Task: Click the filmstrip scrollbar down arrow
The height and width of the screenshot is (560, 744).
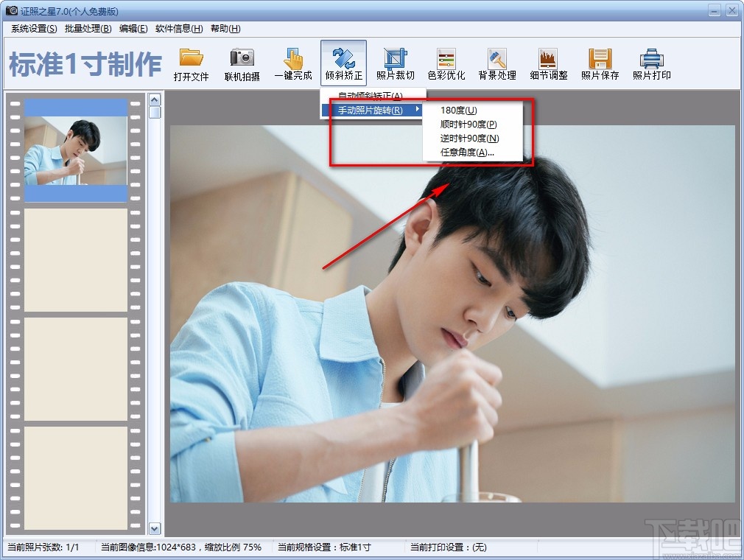Action: [x=155, y=528]
